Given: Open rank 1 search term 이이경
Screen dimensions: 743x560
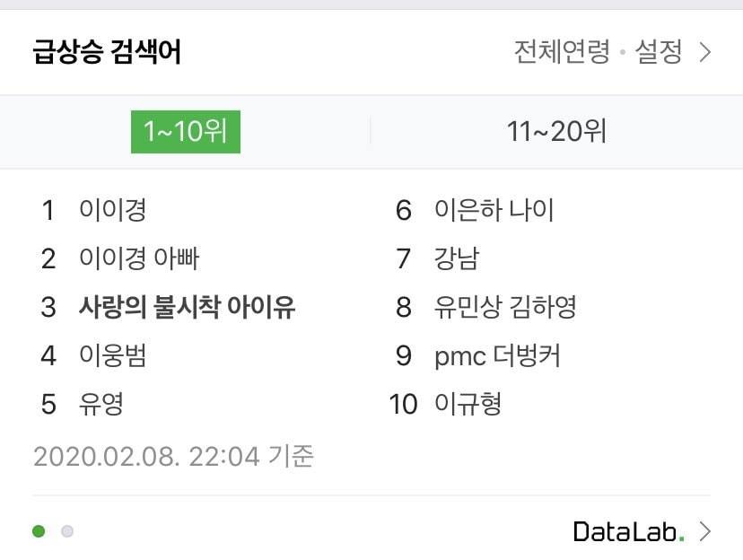Looking at the screenshot, I should click(112, 211).
